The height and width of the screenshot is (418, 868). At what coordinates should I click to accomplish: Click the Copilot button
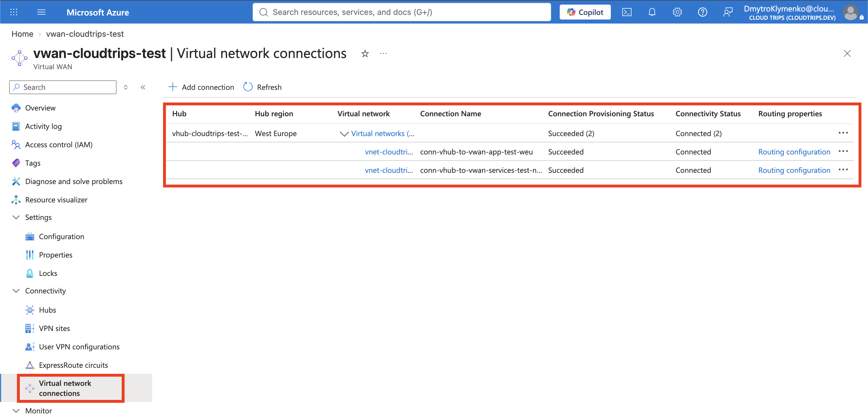[585, 12]
